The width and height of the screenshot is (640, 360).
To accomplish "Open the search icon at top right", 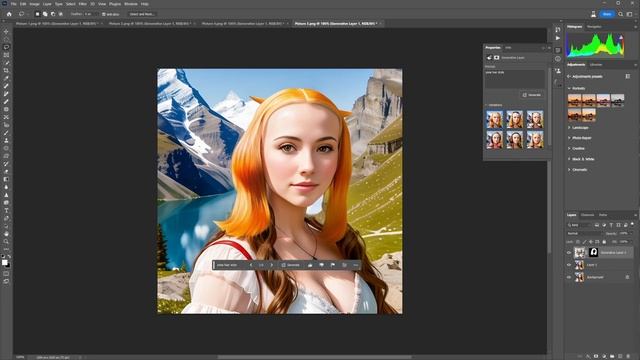I will pyautogui.click(x=620, y=14).
